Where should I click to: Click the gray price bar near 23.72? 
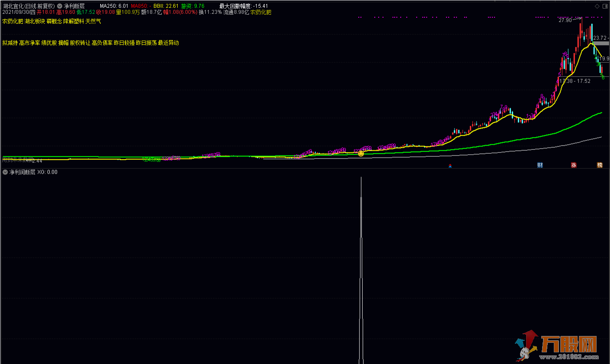point(600,44)
